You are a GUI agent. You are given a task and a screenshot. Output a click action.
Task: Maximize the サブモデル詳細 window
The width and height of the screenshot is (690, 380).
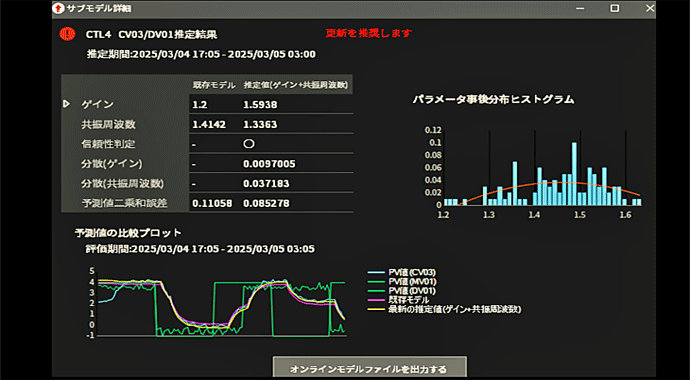pos(615,8)
